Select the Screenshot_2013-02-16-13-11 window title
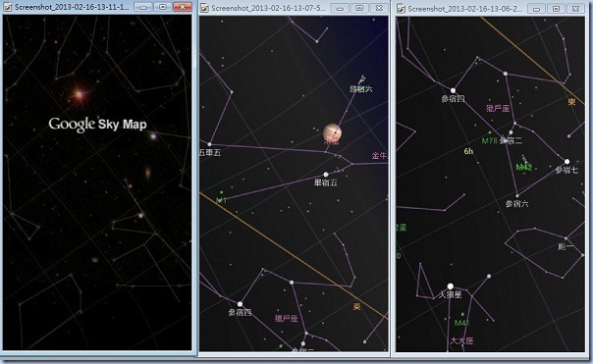This screenshot has height=364, width=593. click(72, 7)
